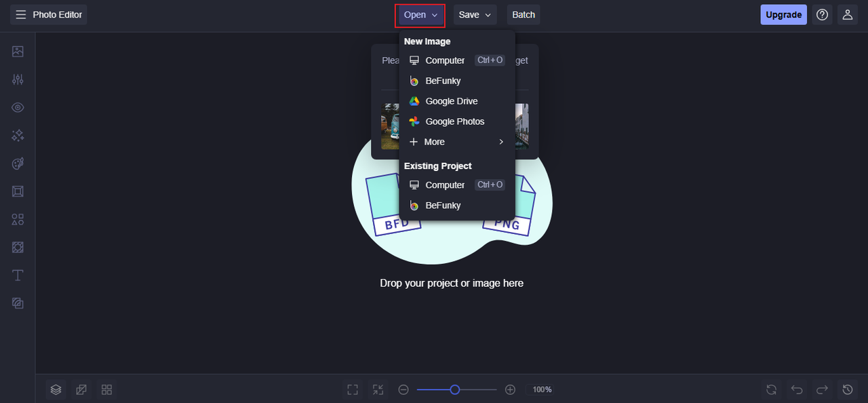
Task: Select the Text tool icon
Action: 18,275
